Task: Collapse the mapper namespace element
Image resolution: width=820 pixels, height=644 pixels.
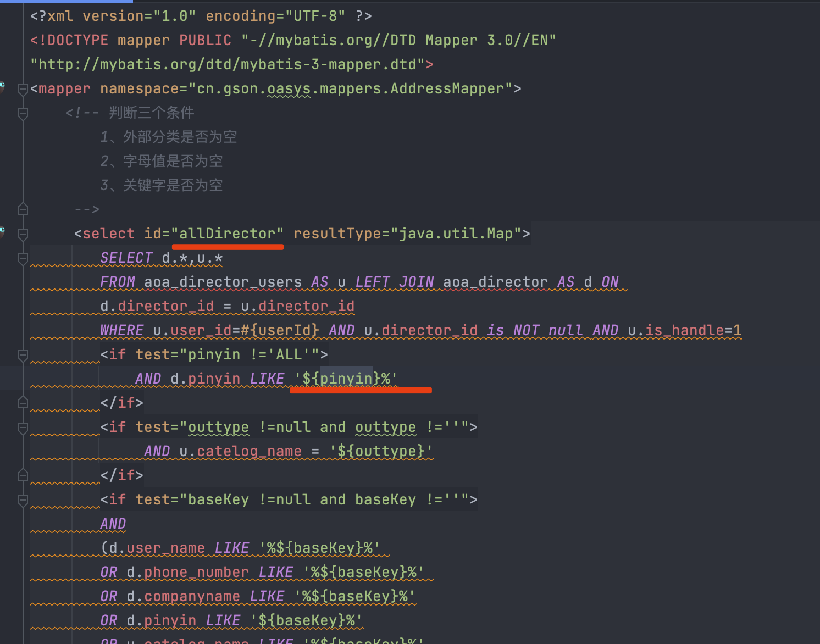Action: click(x=23, y=89)
